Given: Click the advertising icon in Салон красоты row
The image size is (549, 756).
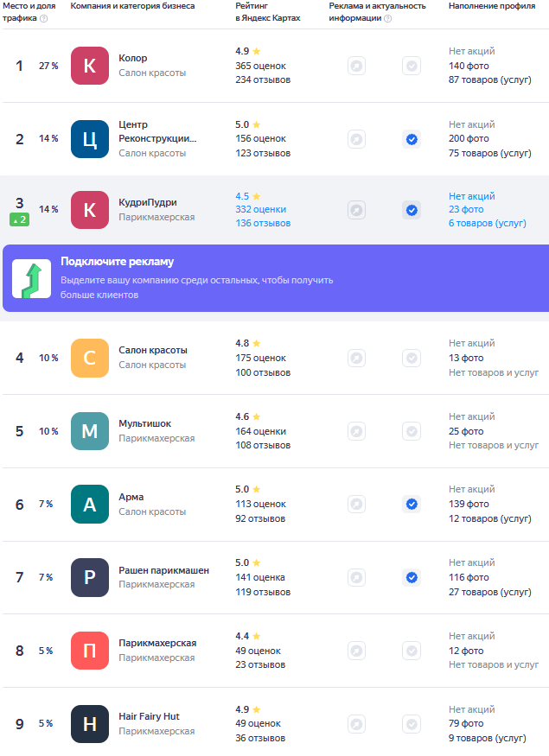Looking at the screenshot, I should click(356, 358).
